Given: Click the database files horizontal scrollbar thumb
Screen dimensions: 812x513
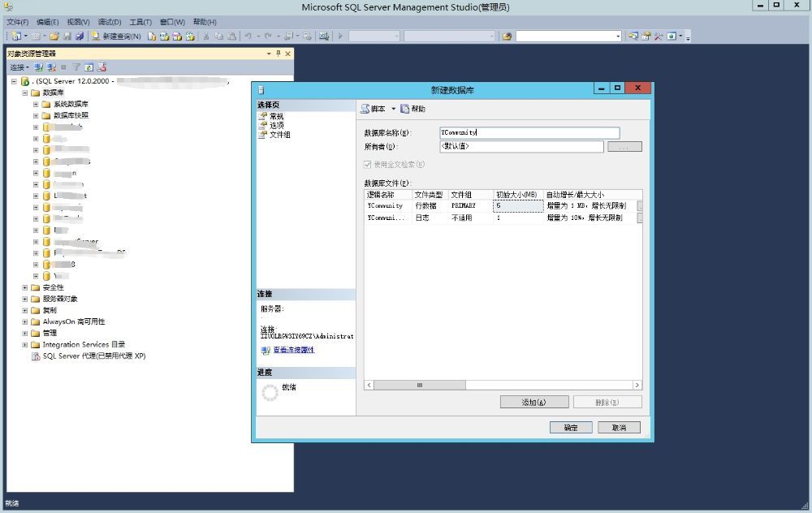Looking at the screenshot, I should [x=420, y=385].
